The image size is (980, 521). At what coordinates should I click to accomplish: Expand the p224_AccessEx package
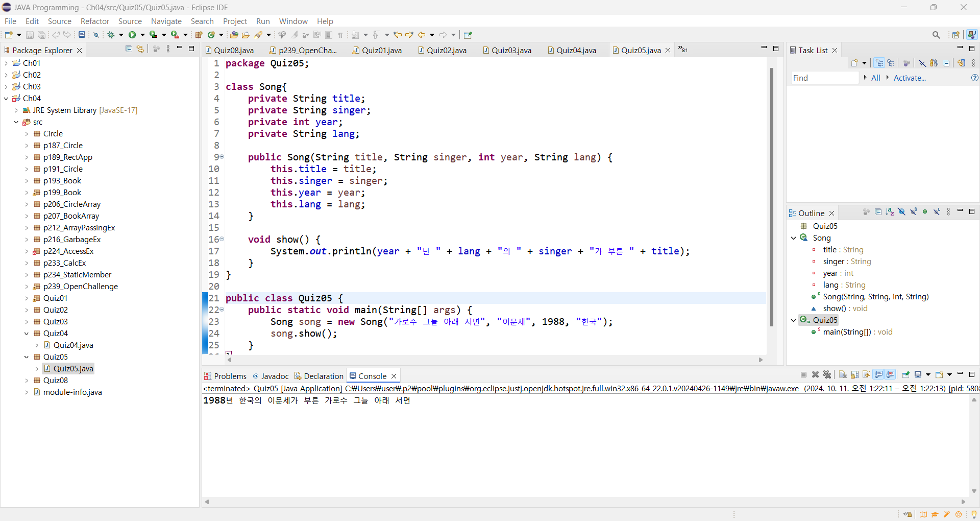click(27, 251)
